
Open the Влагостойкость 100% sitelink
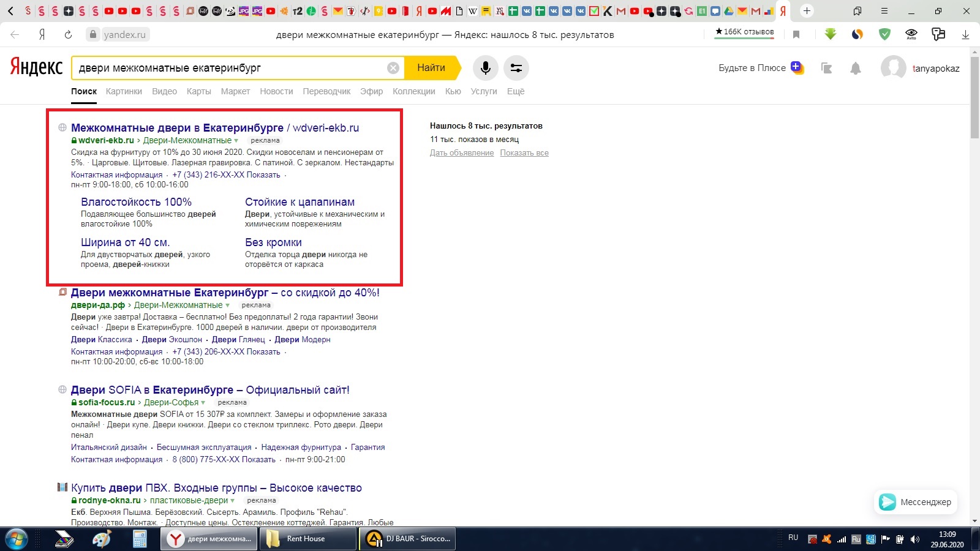(136, 202)
